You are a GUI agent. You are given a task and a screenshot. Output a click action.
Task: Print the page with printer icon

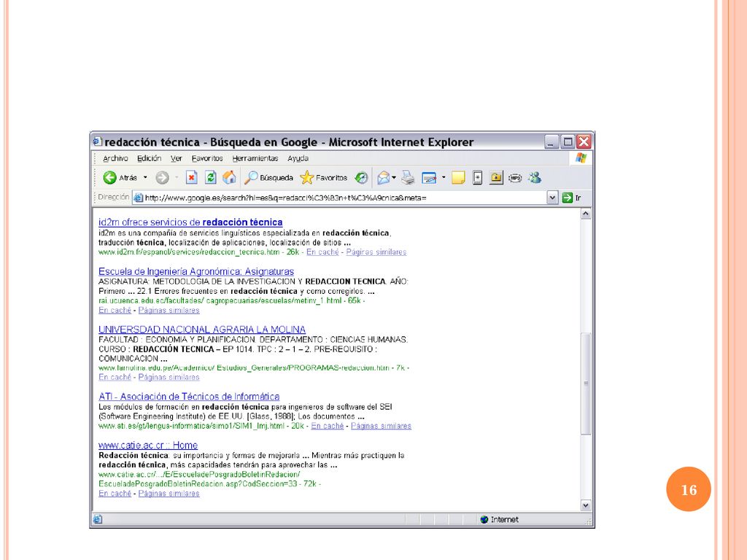[x=408, y=178]
